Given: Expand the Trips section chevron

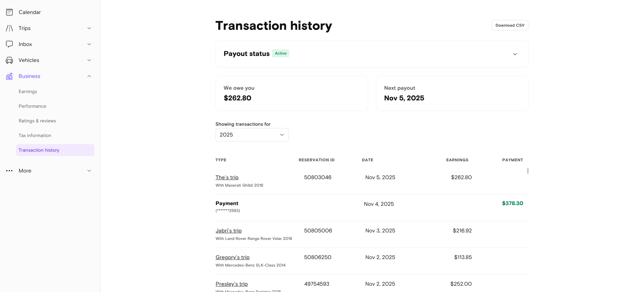Looking at the screenshot, I should point(89,28).
